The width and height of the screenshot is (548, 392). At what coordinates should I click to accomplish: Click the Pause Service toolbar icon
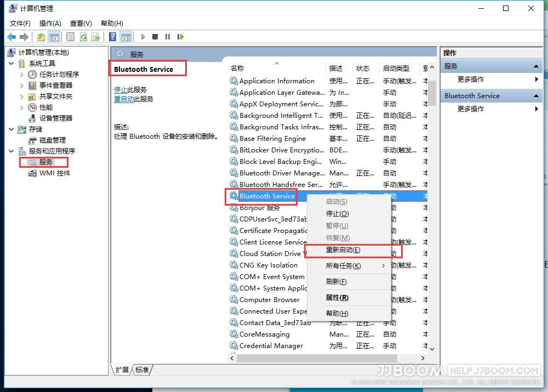point(167,37)
